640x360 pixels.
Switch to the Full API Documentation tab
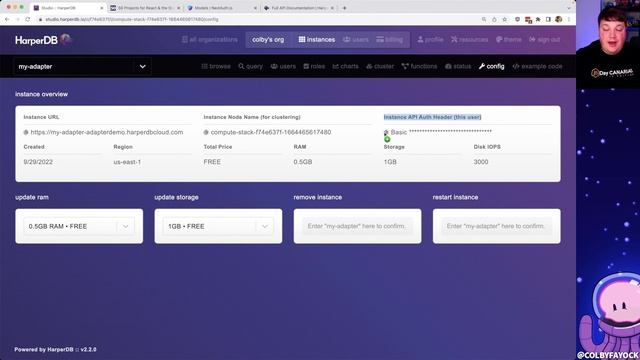click(x=298, y=8)
